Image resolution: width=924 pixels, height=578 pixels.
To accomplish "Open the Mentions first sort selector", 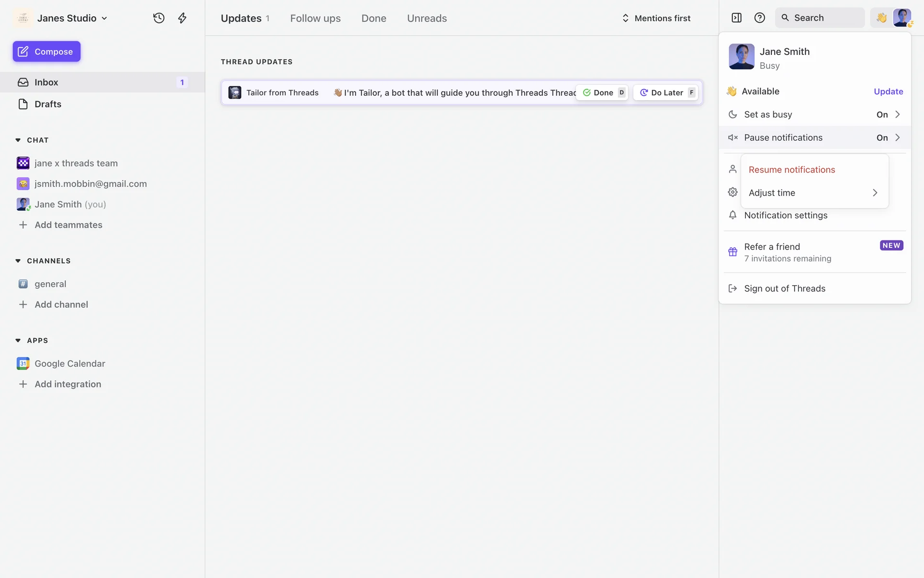I will (656, 18).
